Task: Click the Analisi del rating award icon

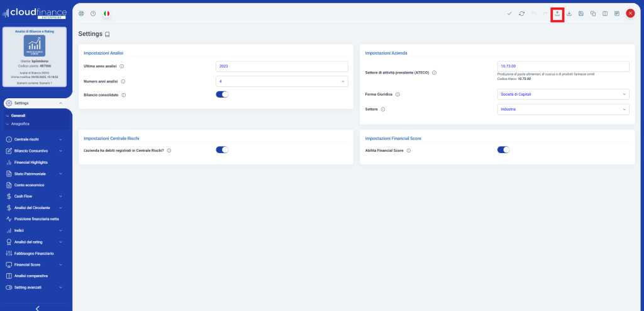Action: pyautogui.click(x=9, y=242)
